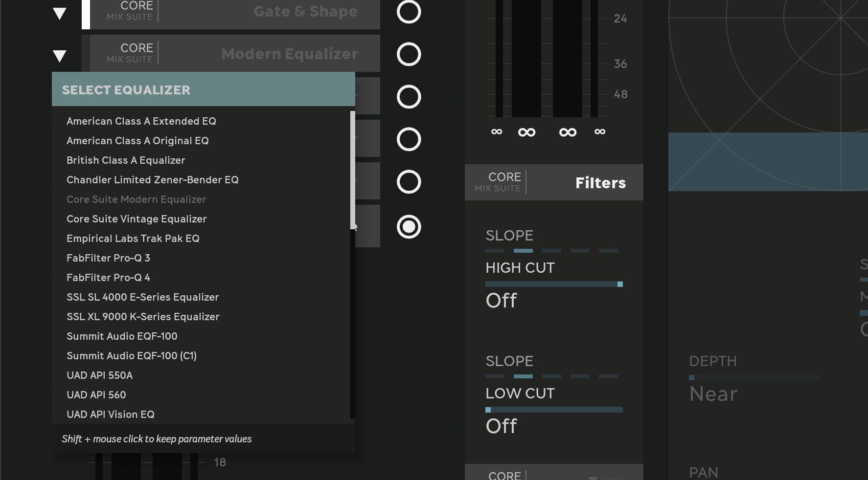The image size is (868, 480).
Task: Click the Filters module header
Action: [x=554, y=182]
